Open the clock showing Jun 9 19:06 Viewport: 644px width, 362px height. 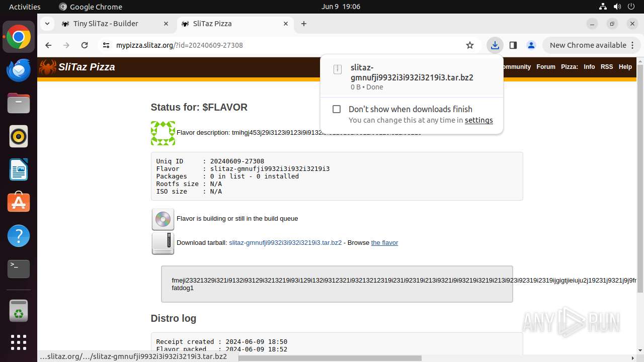tap(341, 7)
